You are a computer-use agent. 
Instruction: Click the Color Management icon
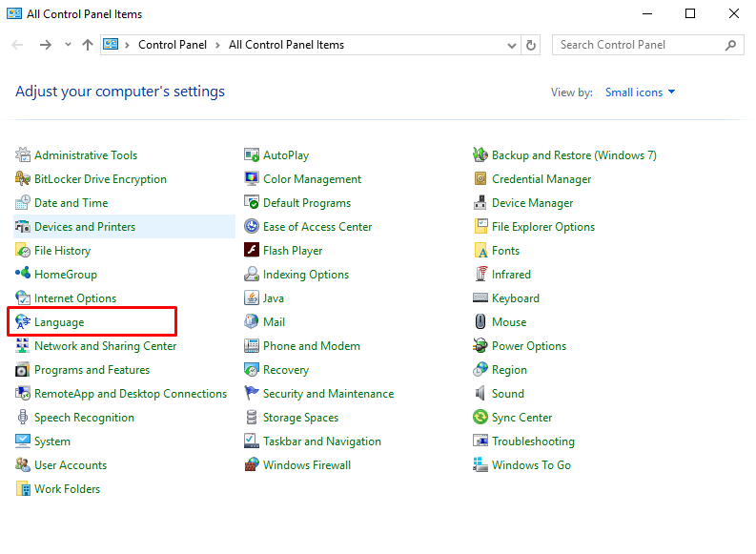tap(252, 179)
